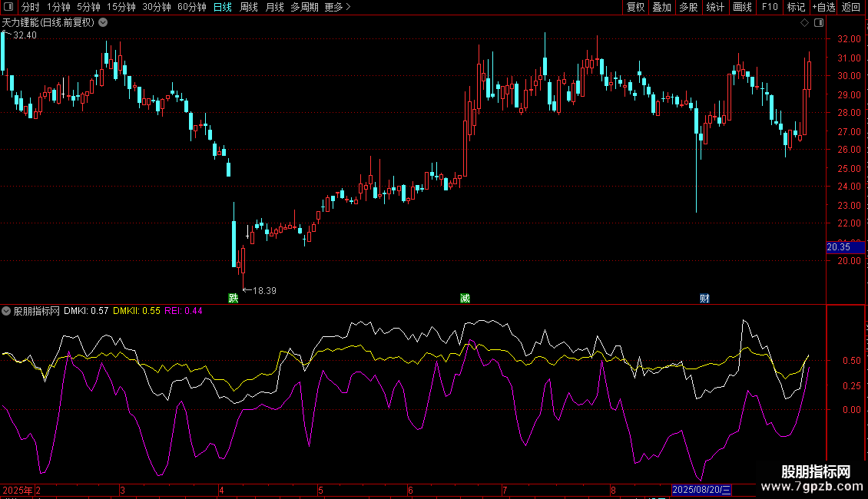The image size is (868, 499).
Task: Click the 2025/08/20 date label on timeline
Action: [x=702, y=490]
